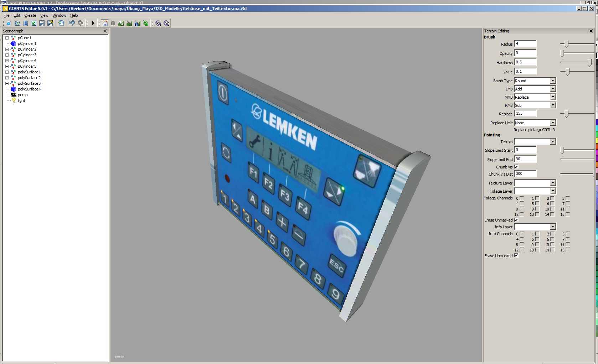Select pCylinder3 in the Scenegraph
598x364 pixels.
(x=27, y=55)
